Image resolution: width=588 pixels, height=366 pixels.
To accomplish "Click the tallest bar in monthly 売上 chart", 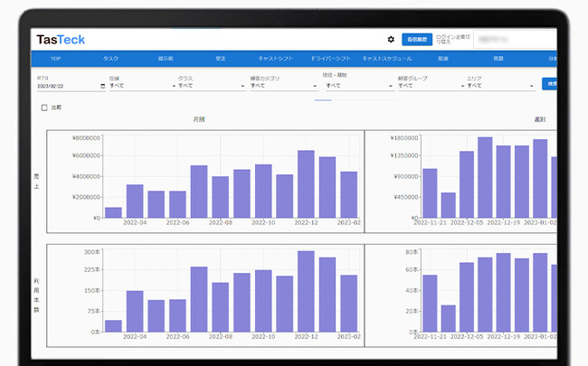I will [306, 184].
